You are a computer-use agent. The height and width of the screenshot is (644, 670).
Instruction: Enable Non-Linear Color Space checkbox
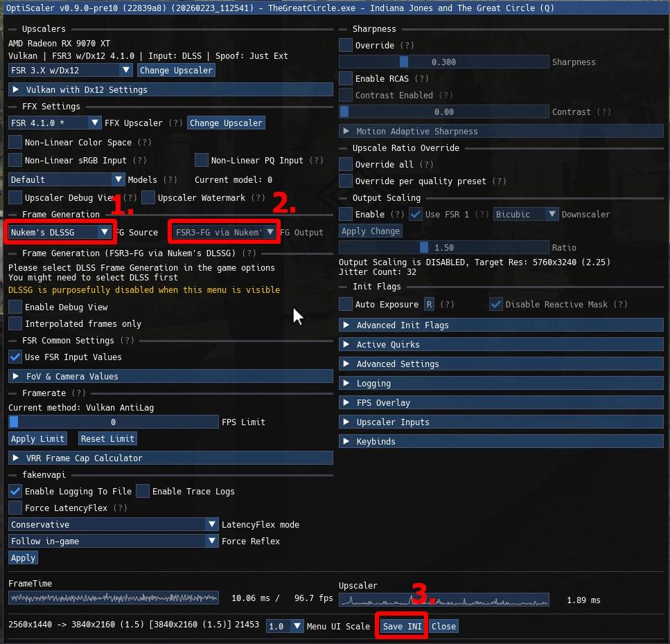click(x=15, y=142)
